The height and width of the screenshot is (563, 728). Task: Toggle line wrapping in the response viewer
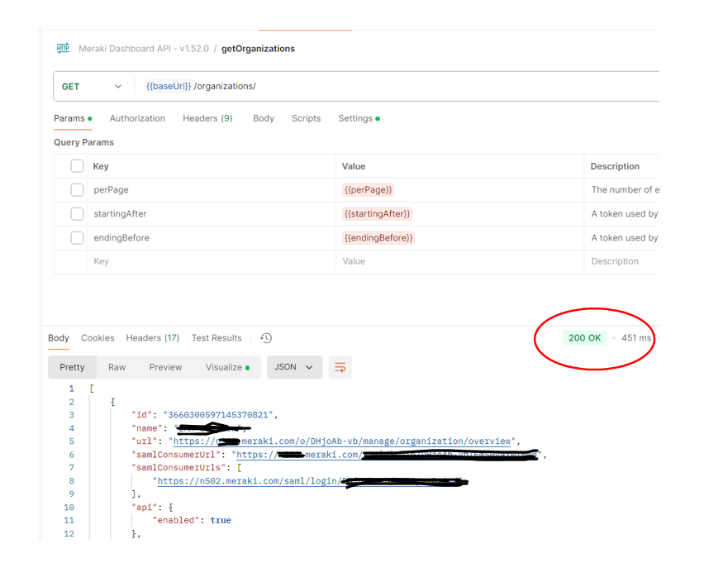tap(340, 367)
